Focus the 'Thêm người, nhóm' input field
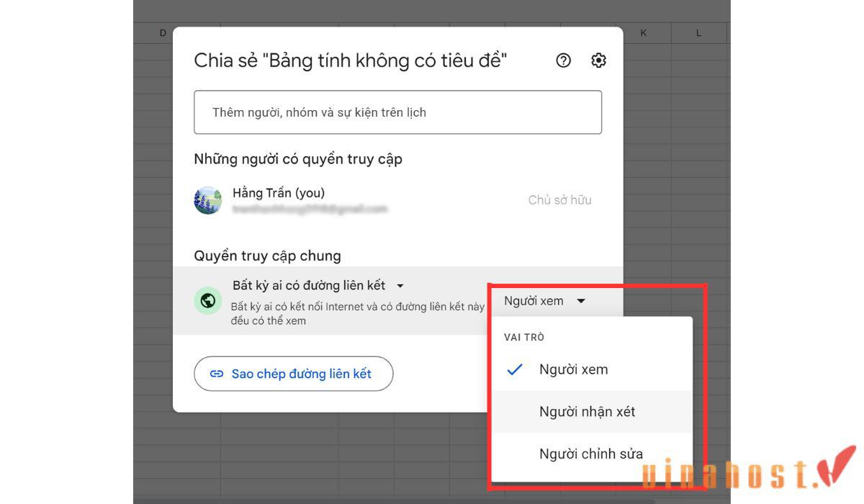This screenshot has height=504, width=864. 397,112
